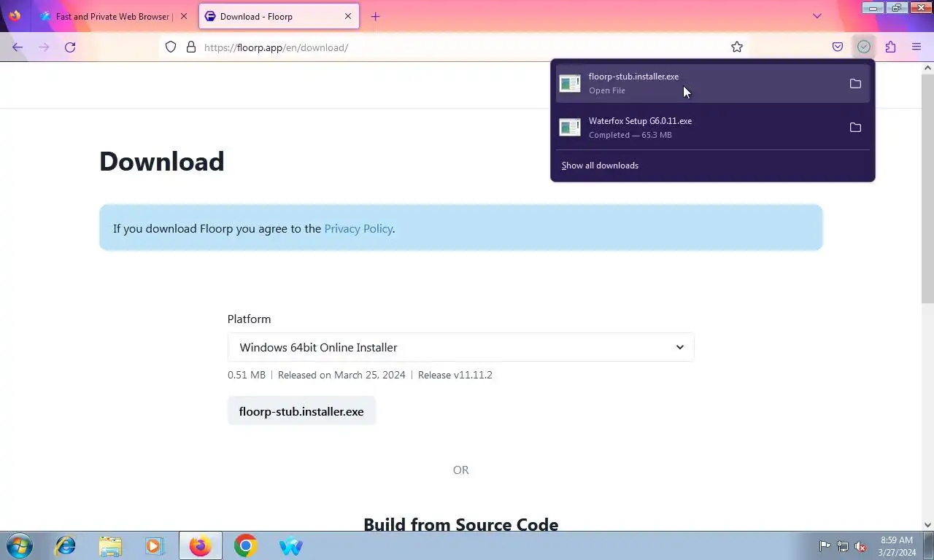This screenshot has height=560, width=934.
Task: Toggle the Downloads toolbar button
Action: point(864,47)
